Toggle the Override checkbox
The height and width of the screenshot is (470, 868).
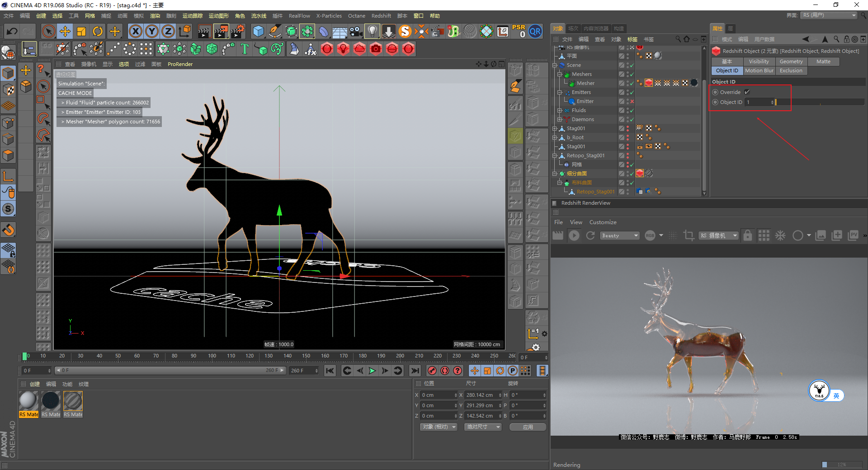click(747, 92)
